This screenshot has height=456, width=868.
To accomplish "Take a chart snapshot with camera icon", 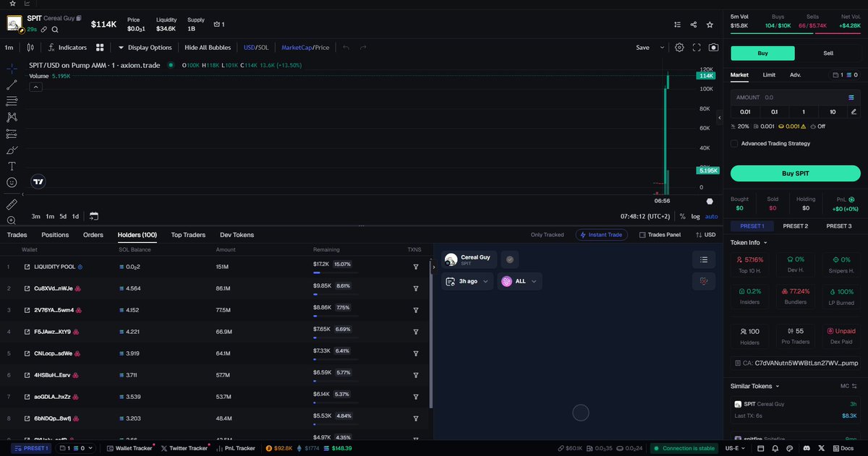I will 714,48.
